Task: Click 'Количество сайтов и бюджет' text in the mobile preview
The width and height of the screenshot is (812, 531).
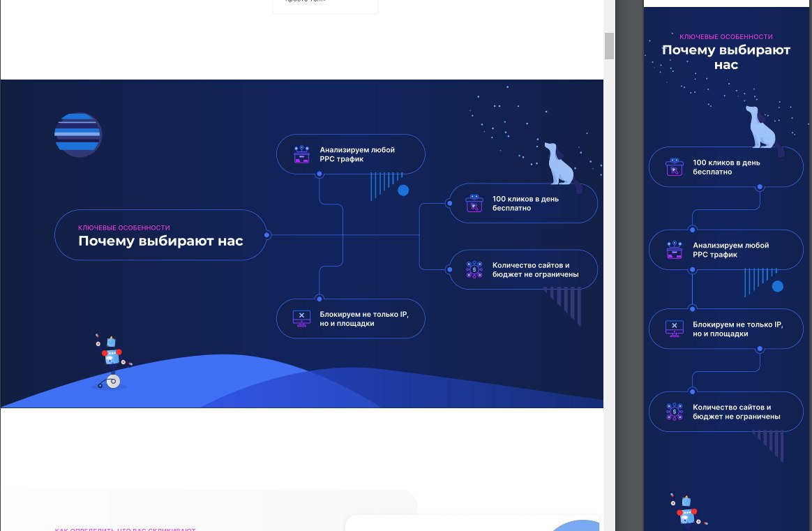Action: tap(736, 411)
